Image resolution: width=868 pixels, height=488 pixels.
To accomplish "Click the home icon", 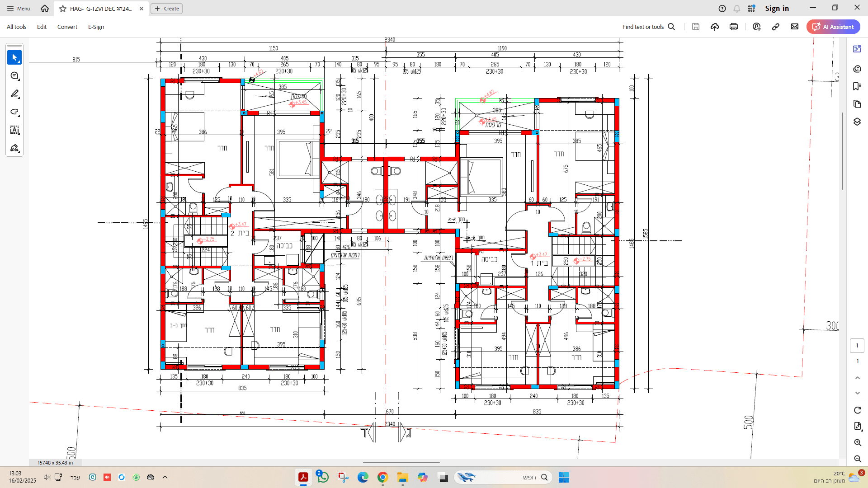I will click(45, 8).
